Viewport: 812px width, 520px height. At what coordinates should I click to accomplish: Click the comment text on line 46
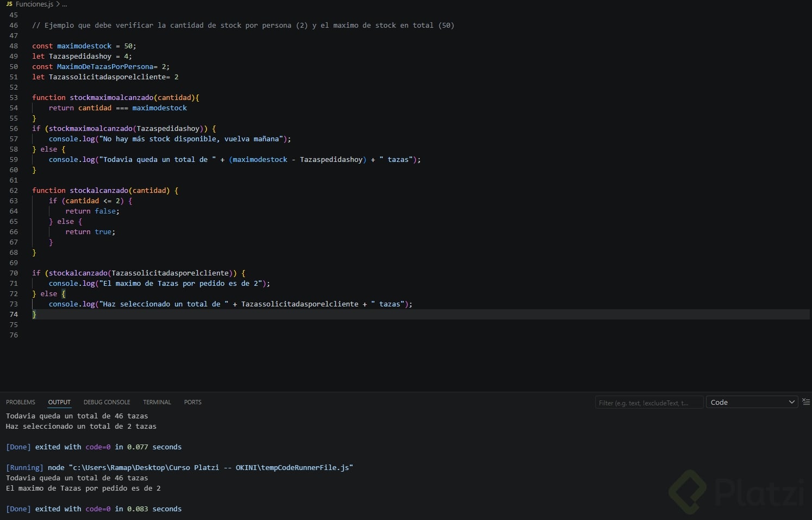tap(243, 26)
